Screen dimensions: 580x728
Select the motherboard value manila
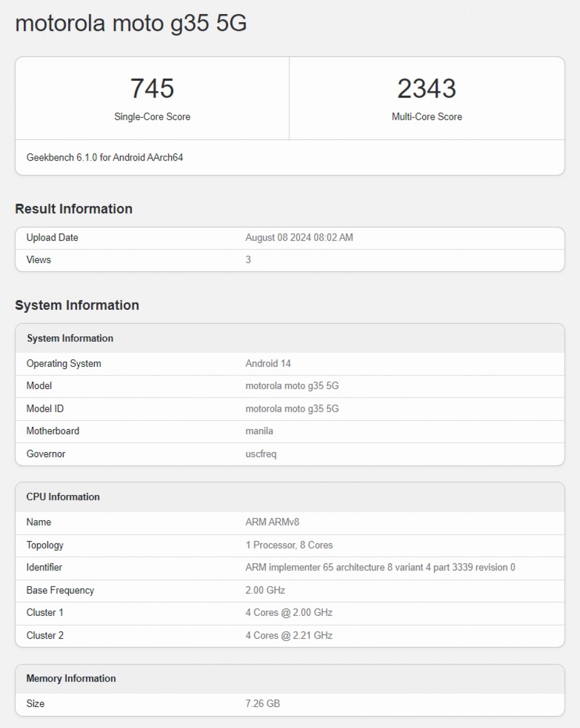[x=259, y=431]
